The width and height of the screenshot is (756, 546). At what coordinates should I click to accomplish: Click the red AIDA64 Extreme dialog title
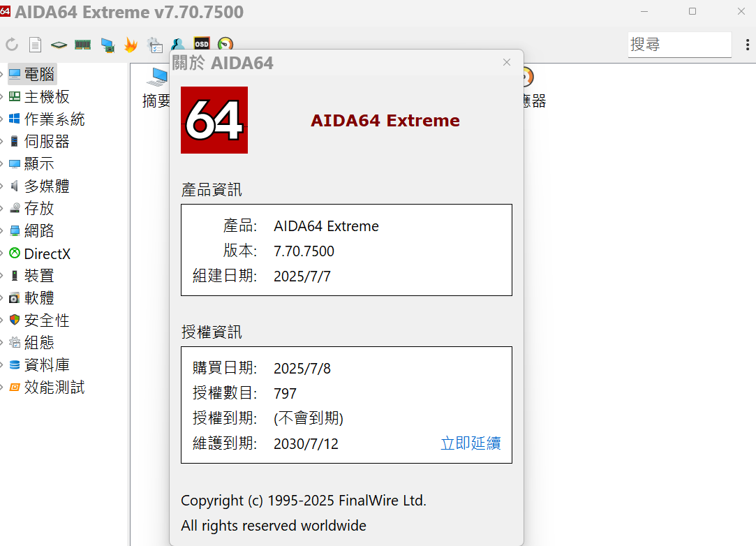point(385,120)
